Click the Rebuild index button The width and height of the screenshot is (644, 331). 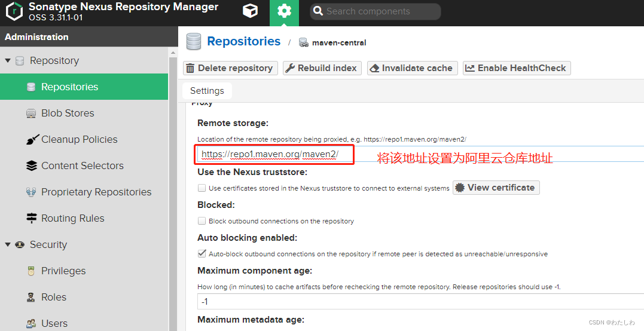coord(322,68)
